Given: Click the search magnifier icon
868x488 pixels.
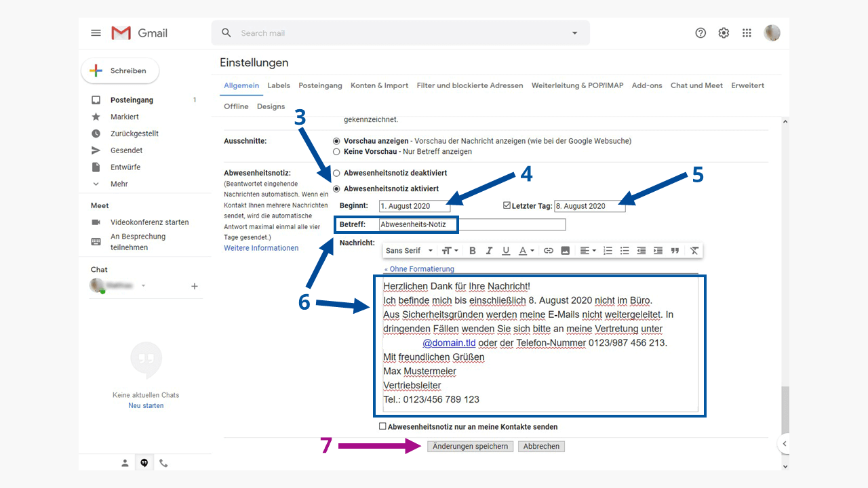Looking at the screenshot, I should point(226,33).
